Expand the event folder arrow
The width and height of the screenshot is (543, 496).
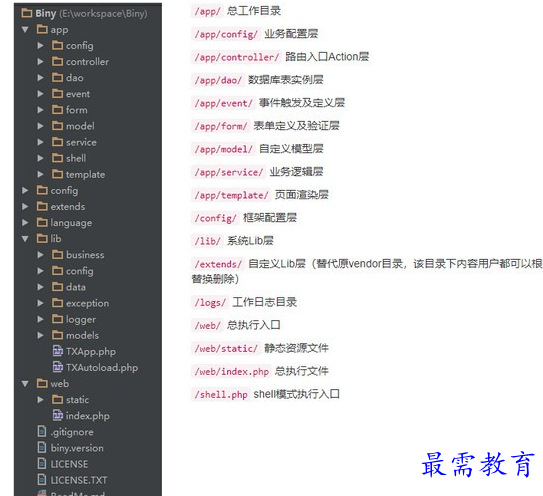pos(40,94)
